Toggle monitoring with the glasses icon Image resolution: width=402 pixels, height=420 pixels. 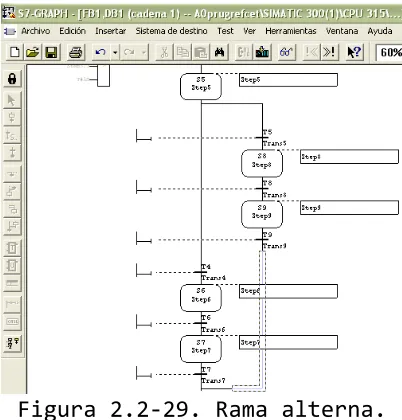[286, 52]
